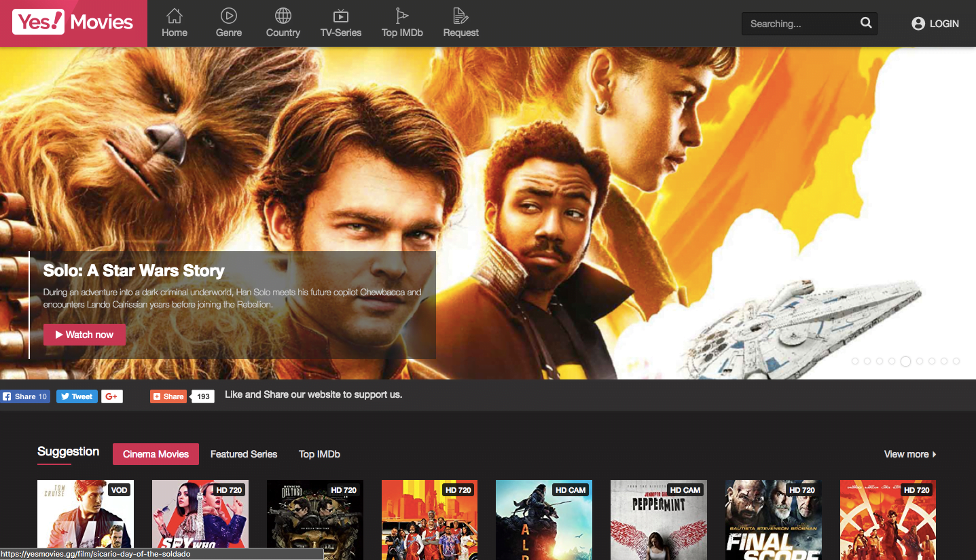976x560 pixels.
Task: Open the LOGIN user account link
Action: [x=935, y=24]
